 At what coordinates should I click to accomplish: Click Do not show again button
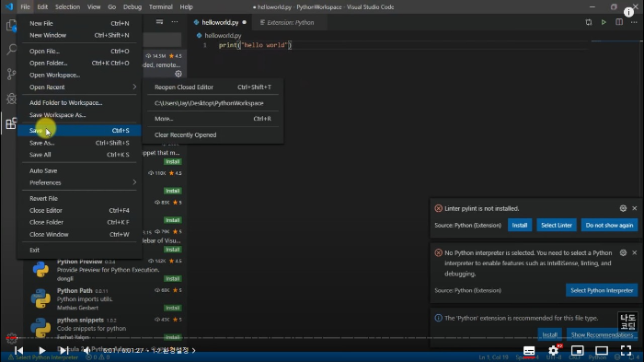click(x=609, y=225)
